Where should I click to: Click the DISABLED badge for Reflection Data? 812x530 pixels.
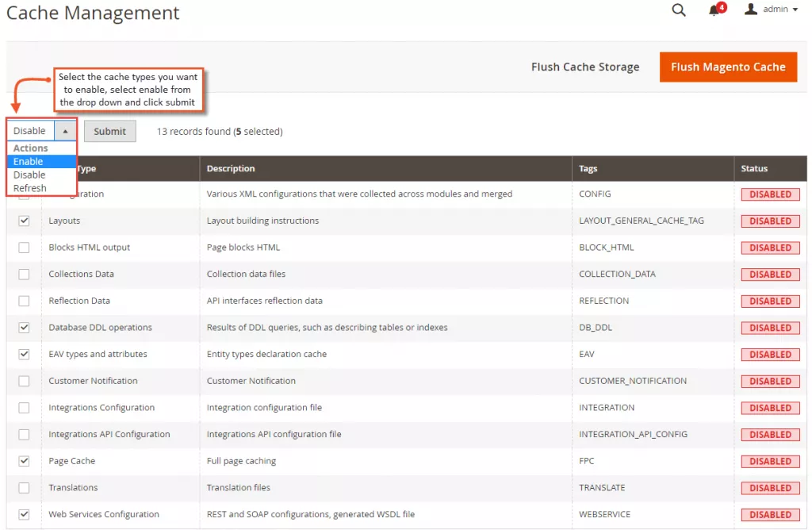[x=770, y=301]
